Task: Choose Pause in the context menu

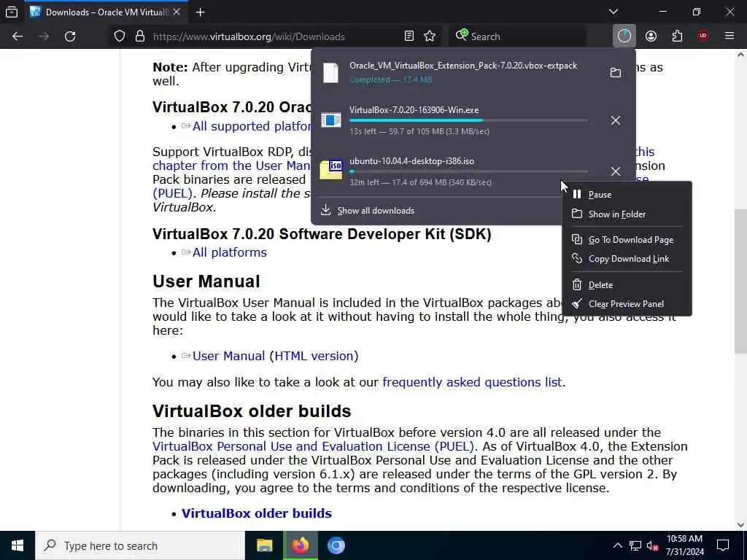Action: 627,194
